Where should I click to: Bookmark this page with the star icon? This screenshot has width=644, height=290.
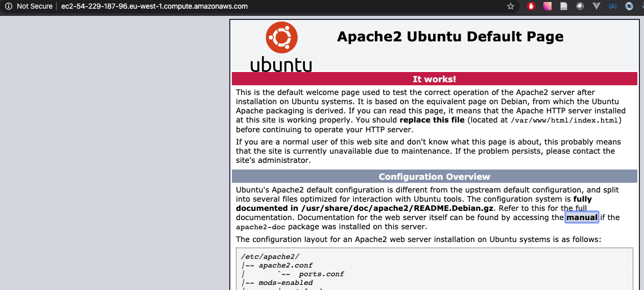[x=510, y=6]
